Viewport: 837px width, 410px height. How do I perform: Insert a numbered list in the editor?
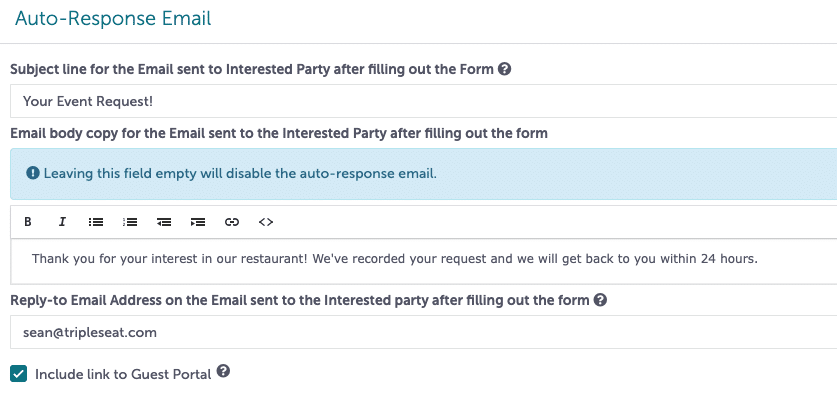[x=130, y=222]
